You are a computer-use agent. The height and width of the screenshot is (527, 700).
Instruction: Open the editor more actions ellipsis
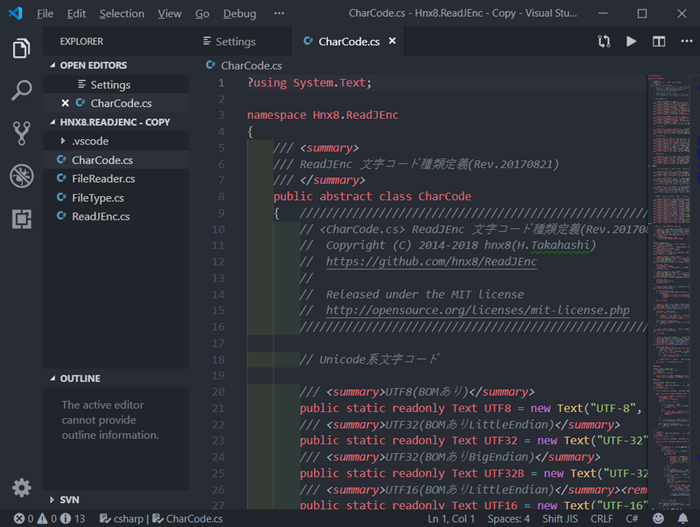pyautogui.click(x=685, y=42)
